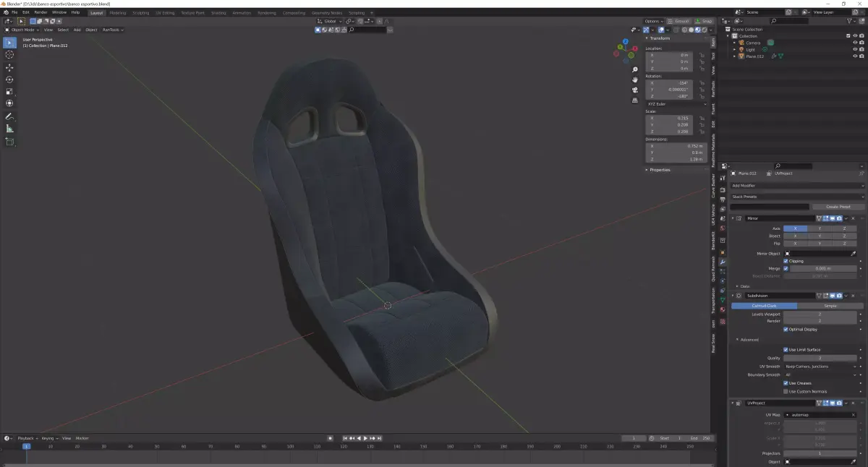The image size is (868, 467).
Task: Click the eyedropper for Mirror Object
Action: (x=853, y=254)
